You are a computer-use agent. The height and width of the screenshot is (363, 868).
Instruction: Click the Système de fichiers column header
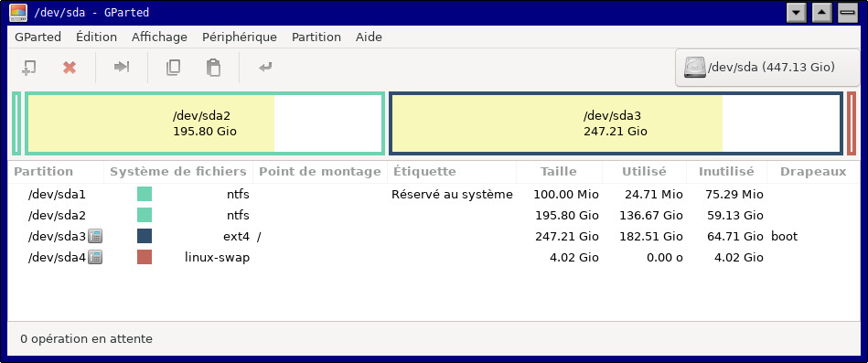[x=178, y=172]
